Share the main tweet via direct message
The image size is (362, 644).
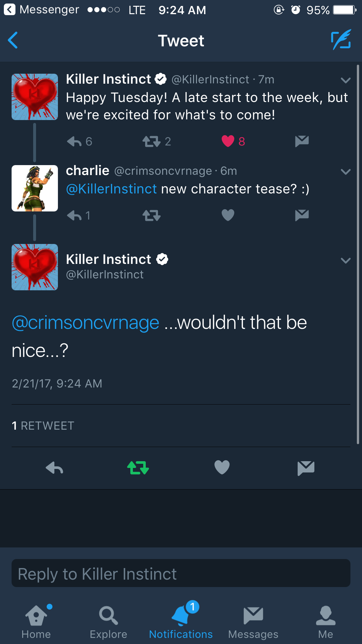coord(306,468)
